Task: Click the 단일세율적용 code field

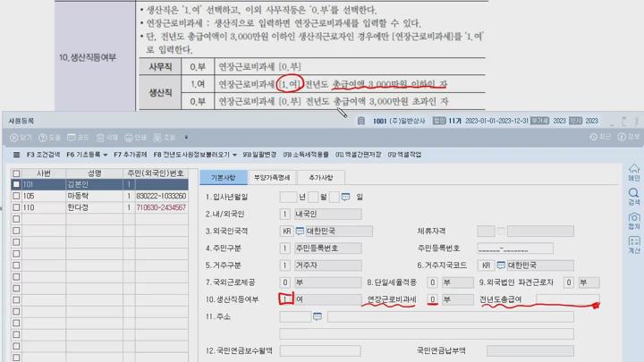Action: [x=432, y=282]
